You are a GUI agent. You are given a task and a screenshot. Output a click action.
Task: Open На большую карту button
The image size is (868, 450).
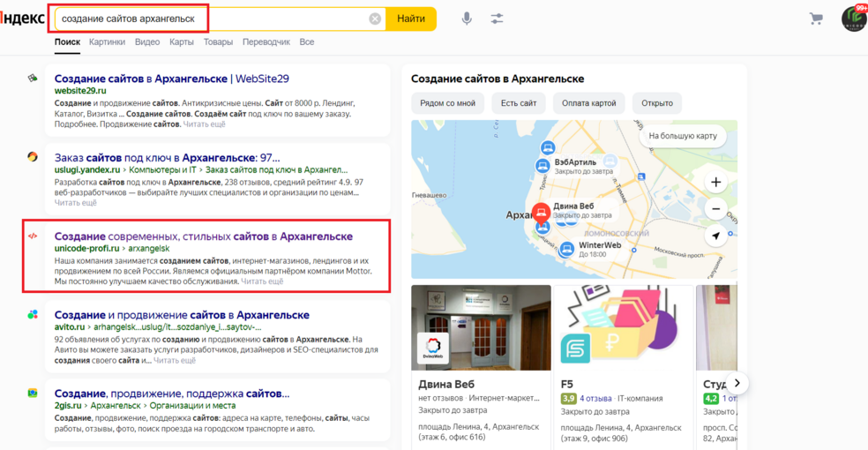point(683,136)
